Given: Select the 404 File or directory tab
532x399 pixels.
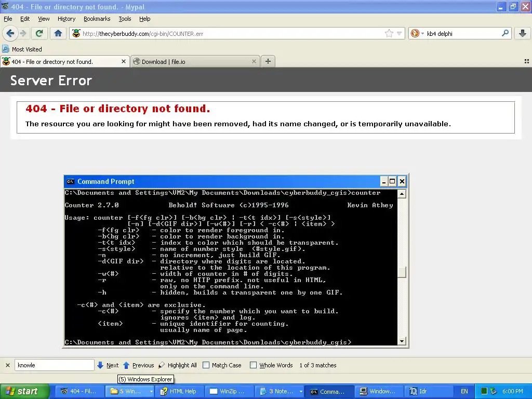Looking at the screenshot, I should point(64,61).
